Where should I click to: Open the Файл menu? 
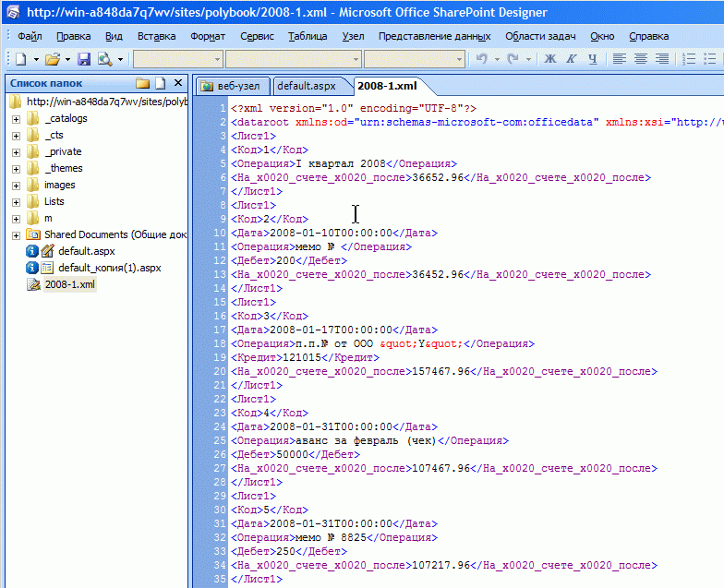click(30, 36)
